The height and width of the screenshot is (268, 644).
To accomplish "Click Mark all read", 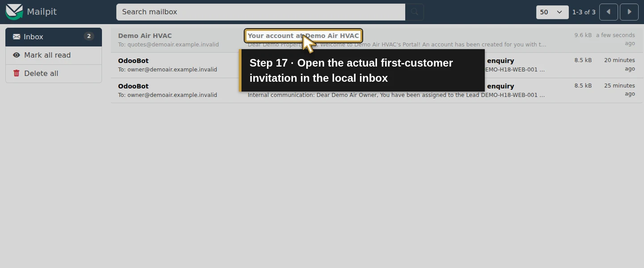I will click(x=54, y=55).
